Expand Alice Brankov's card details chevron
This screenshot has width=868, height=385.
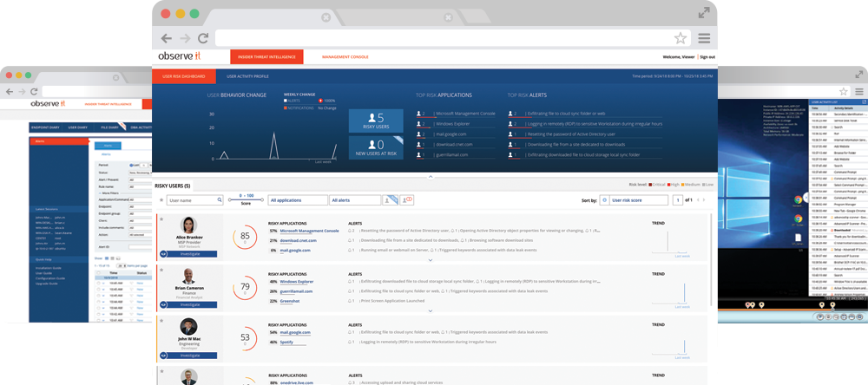(431, 260)
